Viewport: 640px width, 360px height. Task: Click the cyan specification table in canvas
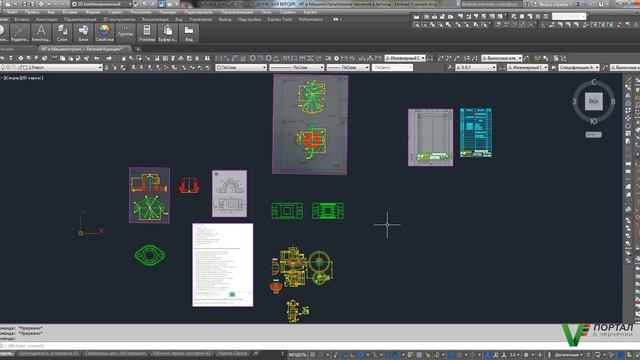tap(476, 133)
